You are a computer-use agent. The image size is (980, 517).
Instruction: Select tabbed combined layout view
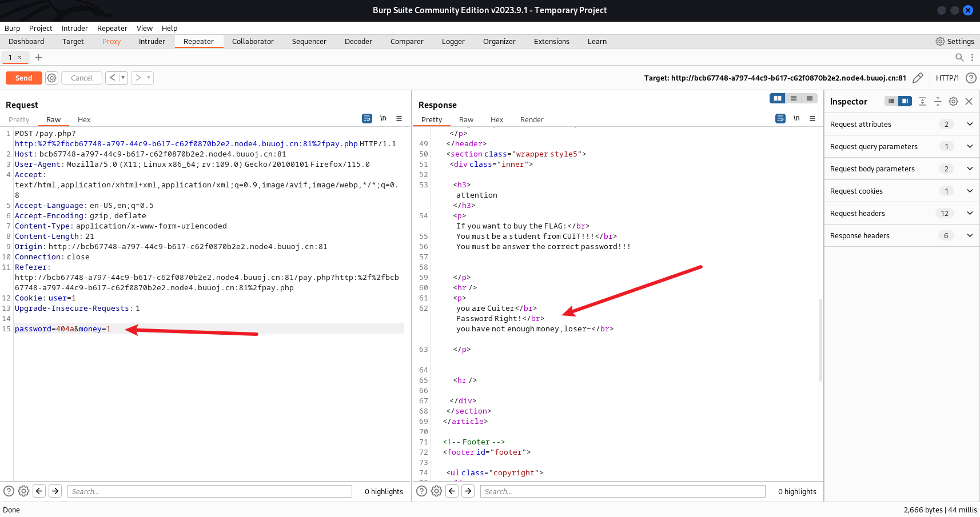[810, 98]
